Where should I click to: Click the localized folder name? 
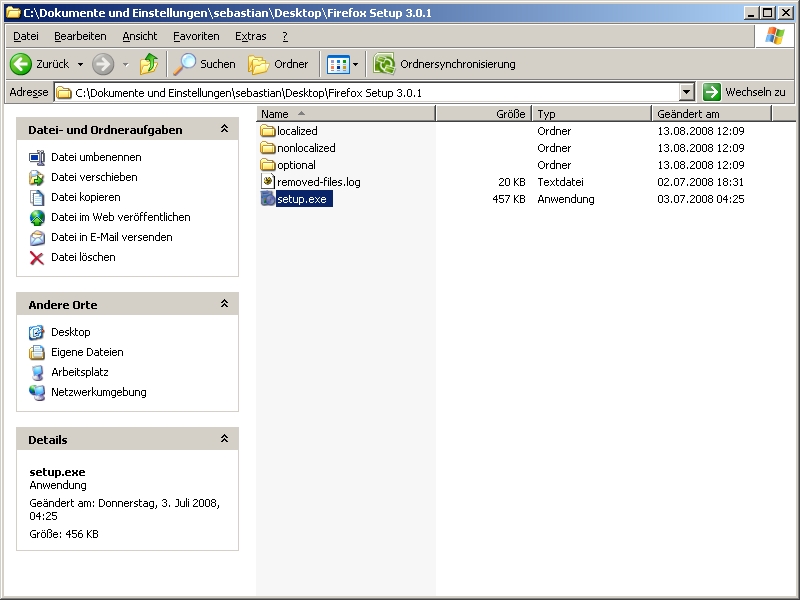click(297, 131)
